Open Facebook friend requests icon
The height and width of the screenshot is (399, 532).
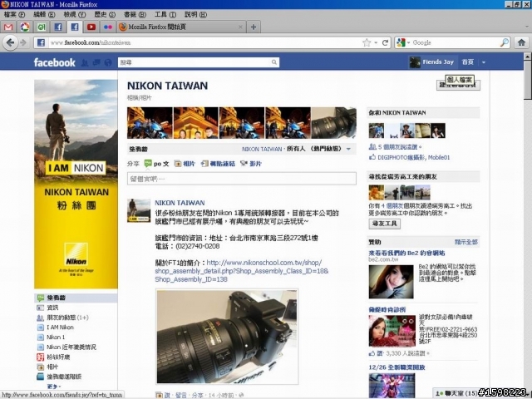click(85, 62)
